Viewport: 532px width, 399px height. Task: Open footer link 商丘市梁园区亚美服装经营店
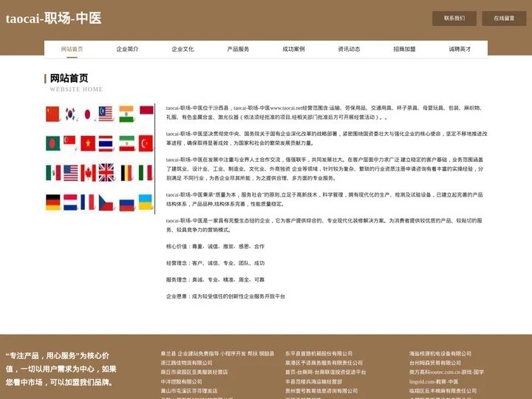click(x=194, y=372)
